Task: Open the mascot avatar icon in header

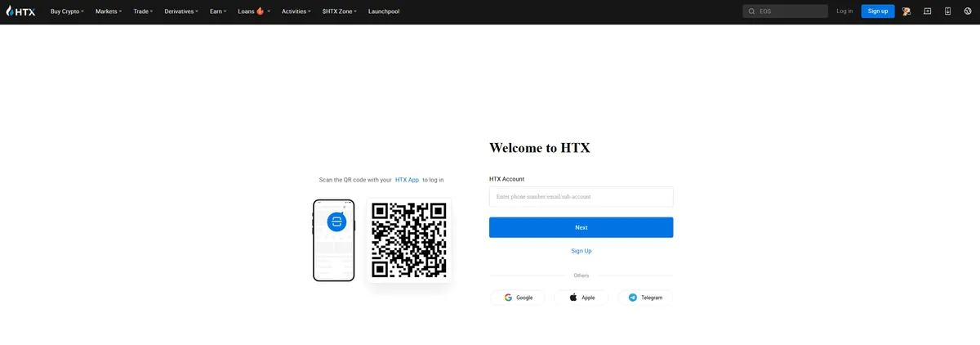Action: 906,11
